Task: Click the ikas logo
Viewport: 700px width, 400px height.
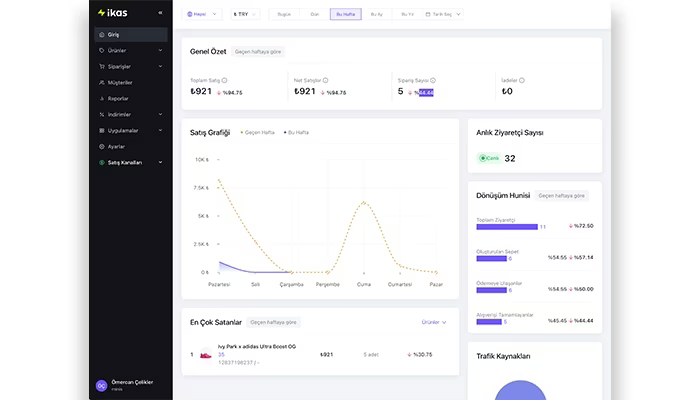Action: [x=112, y=13]
